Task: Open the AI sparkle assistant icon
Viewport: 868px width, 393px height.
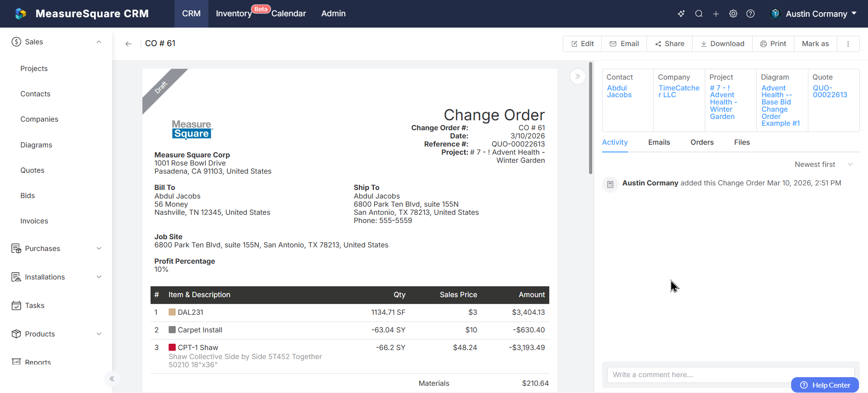Action: point(681,14)
